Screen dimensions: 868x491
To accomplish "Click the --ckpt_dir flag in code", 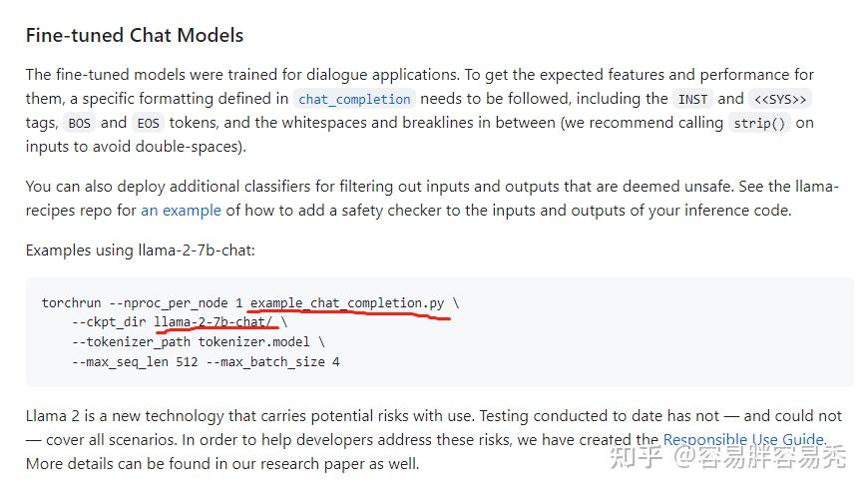I will tap(109, 322).
